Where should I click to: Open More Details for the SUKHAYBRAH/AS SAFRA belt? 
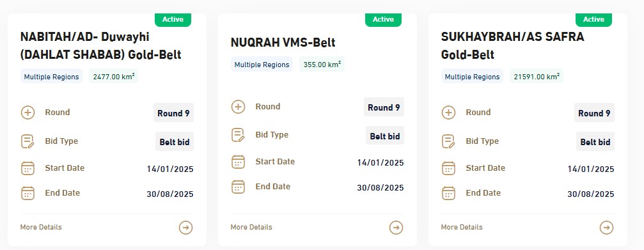click(462, 227)
